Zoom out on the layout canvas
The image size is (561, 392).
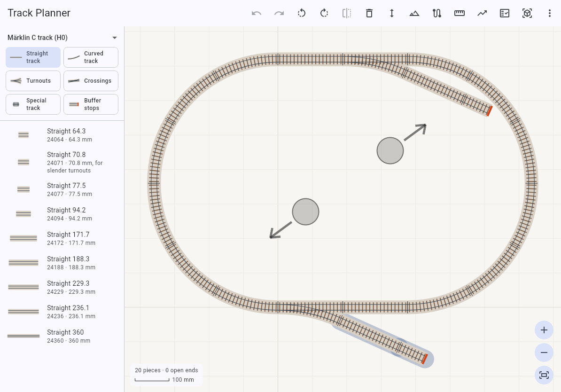pos(544,353)
